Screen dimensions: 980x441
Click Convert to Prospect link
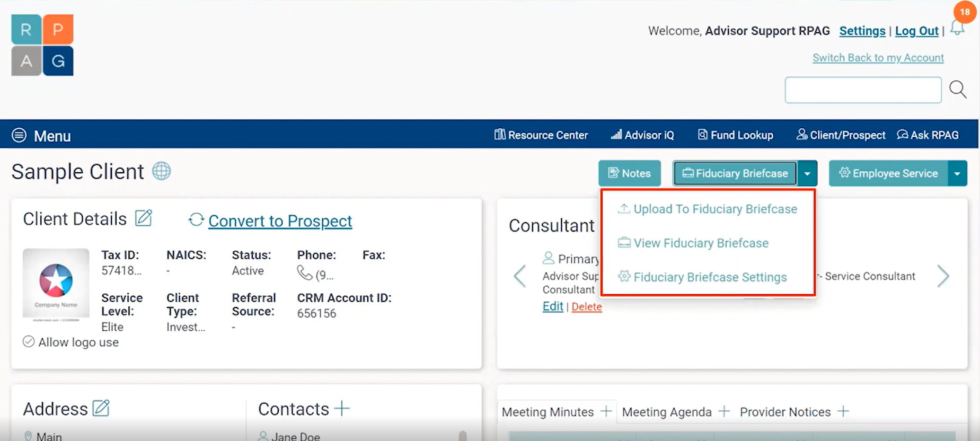click(280, 221)
